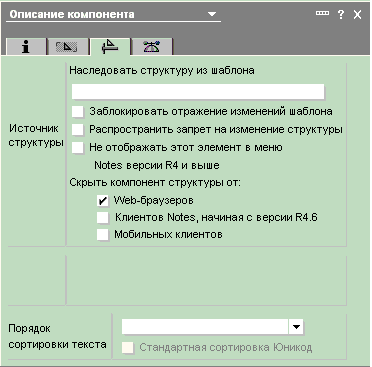372x367 pixels.
Task: Uncheck the 'Web-браузеров' checkbox
Action: (x=103, y=201)
